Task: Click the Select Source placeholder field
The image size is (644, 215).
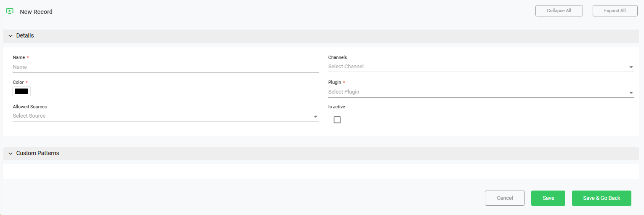Action: coord(160,116)
